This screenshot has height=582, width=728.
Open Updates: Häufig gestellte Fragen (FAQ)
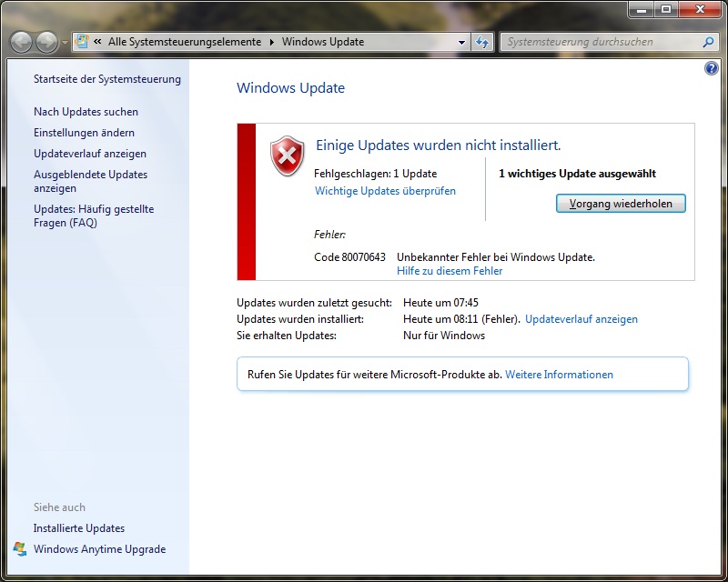[94, 216]
